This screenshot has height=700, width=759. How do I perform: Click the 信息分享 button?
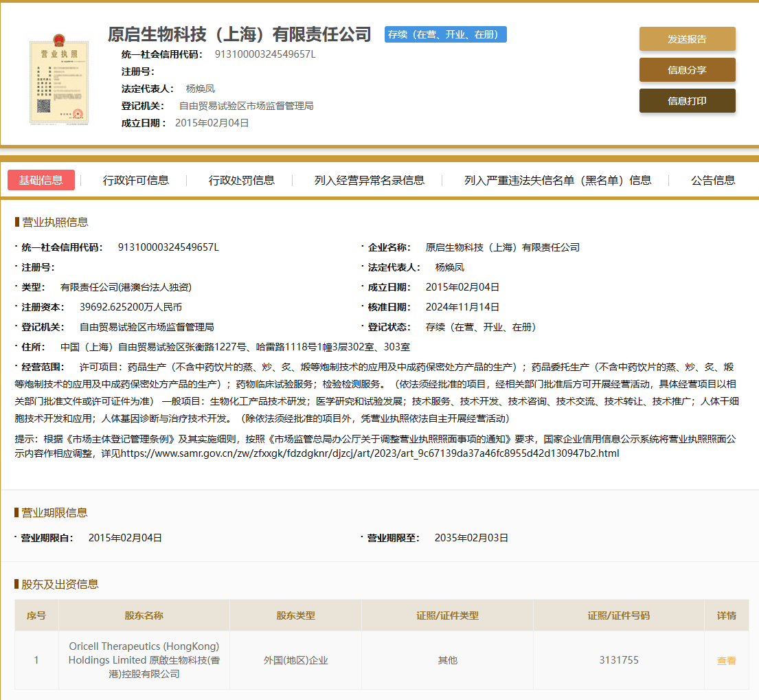click(x=687, y=69)
